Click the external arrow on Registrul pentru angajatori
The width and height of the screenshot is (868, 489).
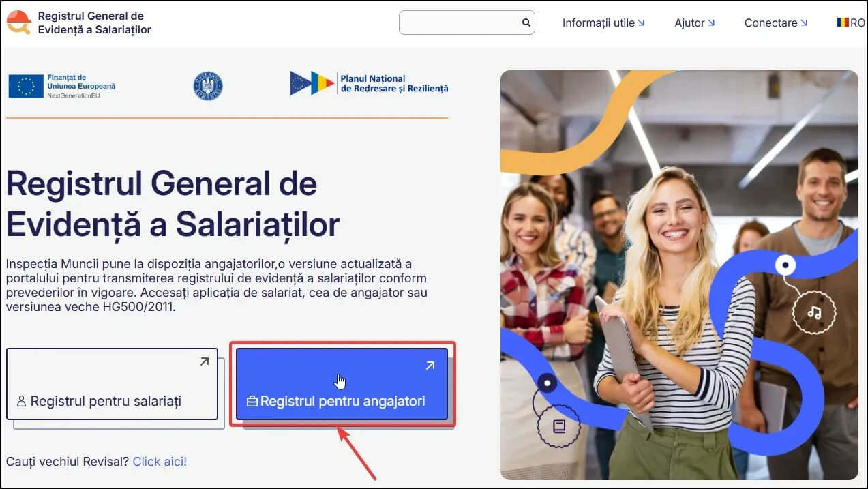(x=430, y=366)
